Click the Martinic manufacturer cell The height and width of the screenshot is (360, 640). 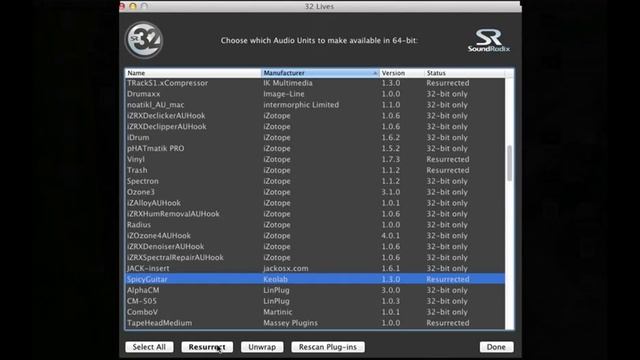point(278,312)
